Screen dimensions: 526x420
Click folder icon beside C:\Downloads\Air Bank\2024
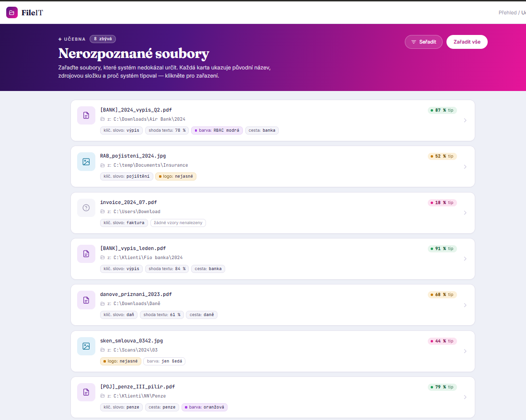(x=103, y=119)
